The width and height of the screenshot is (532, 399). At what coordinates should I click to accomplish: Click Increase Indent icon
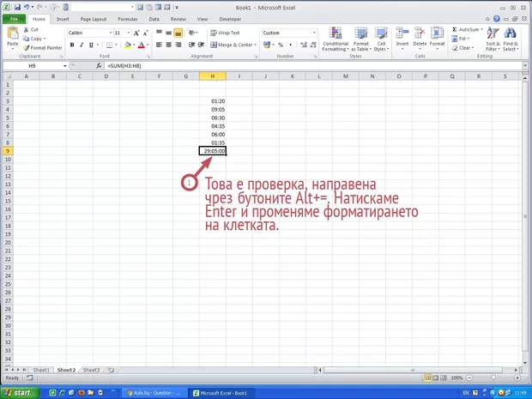click(201, 45)
